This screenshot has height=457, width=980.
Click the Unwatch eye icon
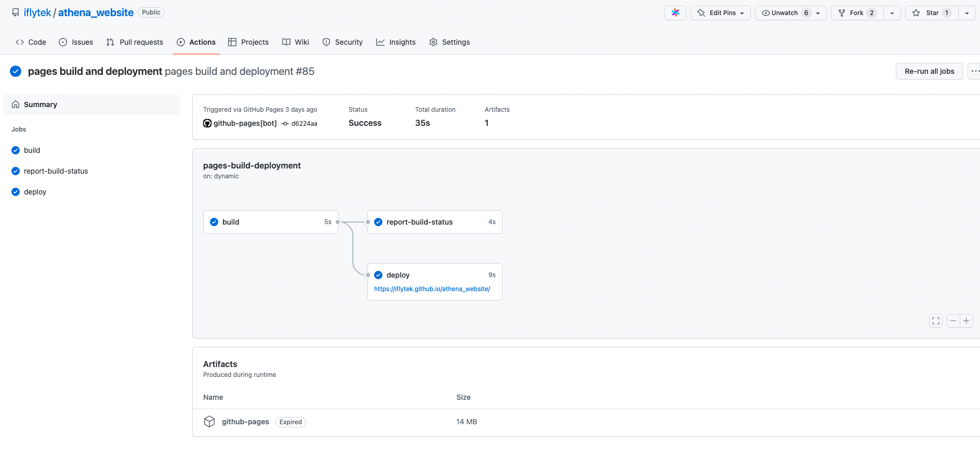click(x=765, y=13)
